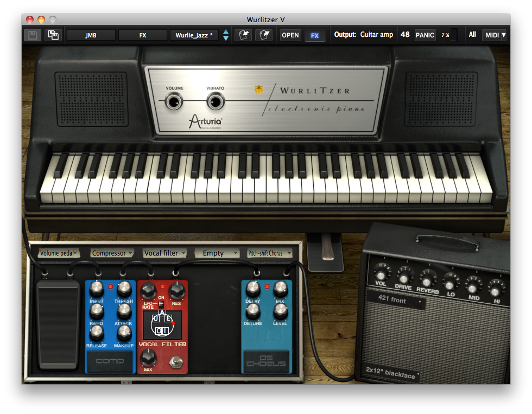Click the PANIC button
The image size is (532, 414).
pos(425,35)
